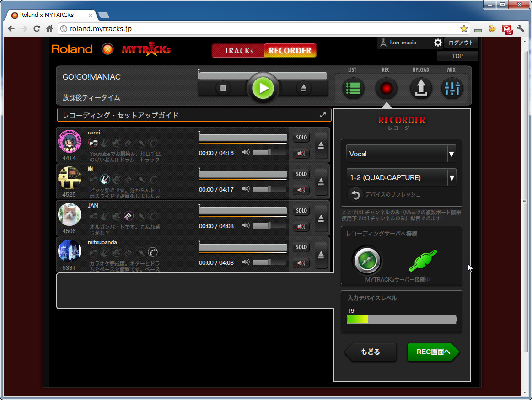Screen dimensions: 532x400
Task: Click the ken_music username
Action: tap(403, 43)
